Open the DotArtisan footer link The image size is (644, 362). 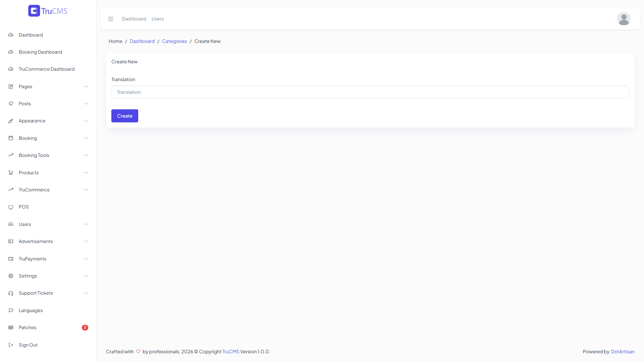pyautogui.click(x=623, y=352)
